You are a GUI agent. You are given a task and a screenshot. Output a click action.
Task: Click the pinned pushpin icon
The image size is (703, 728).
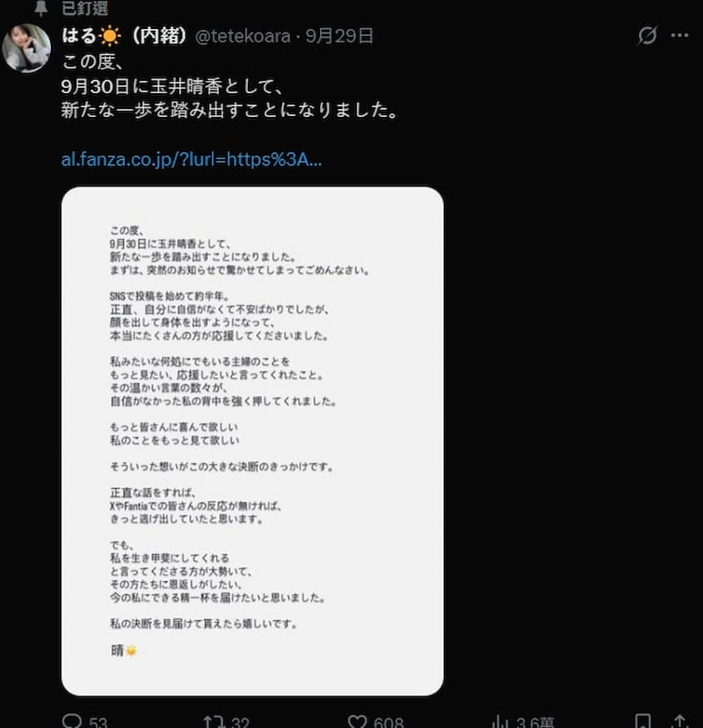(x=40, y=8)
